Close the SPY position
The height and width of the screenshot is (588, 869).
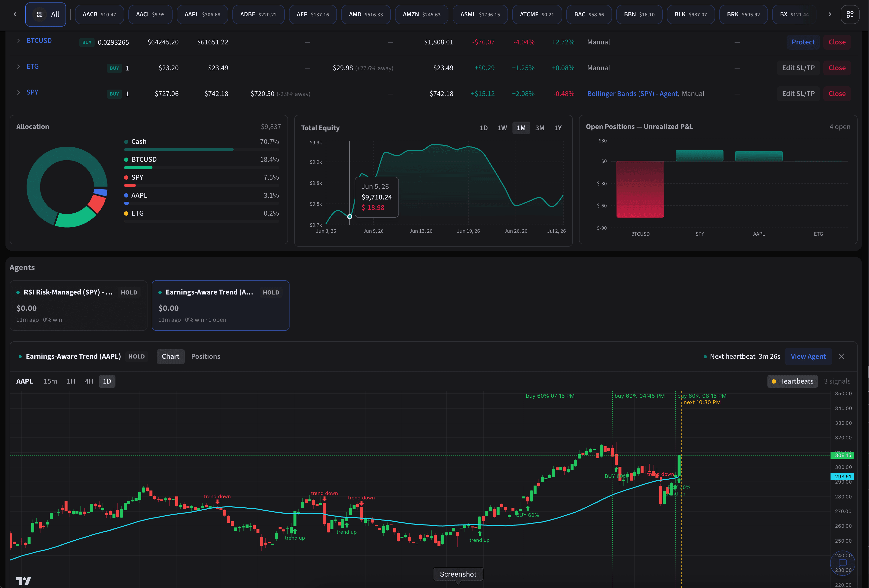click(x=837, y=94)
